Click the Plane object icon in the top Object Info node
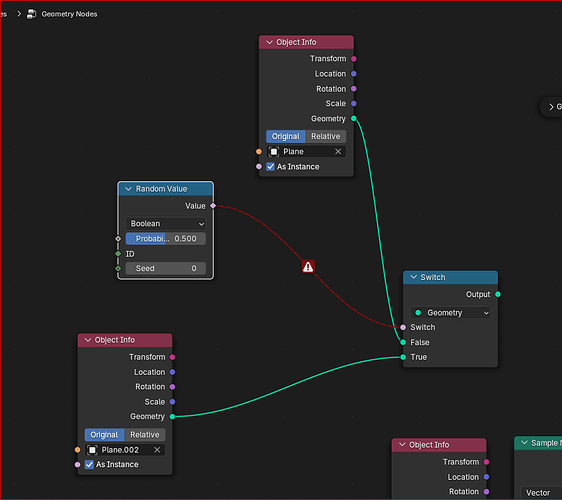Image resolution: width=562 pixels, height=500 pixels. [274, 152]
